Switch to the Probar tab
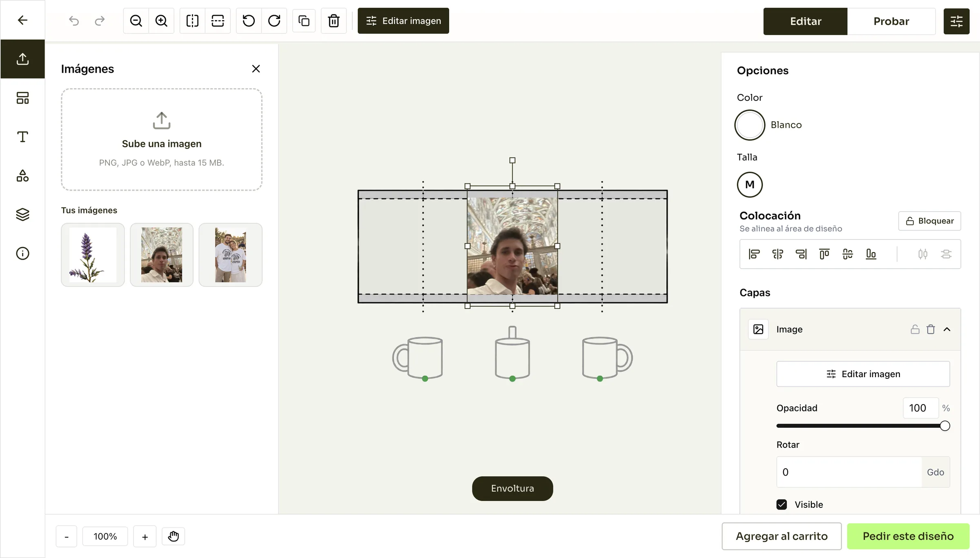980x558 pixels. 891,21
